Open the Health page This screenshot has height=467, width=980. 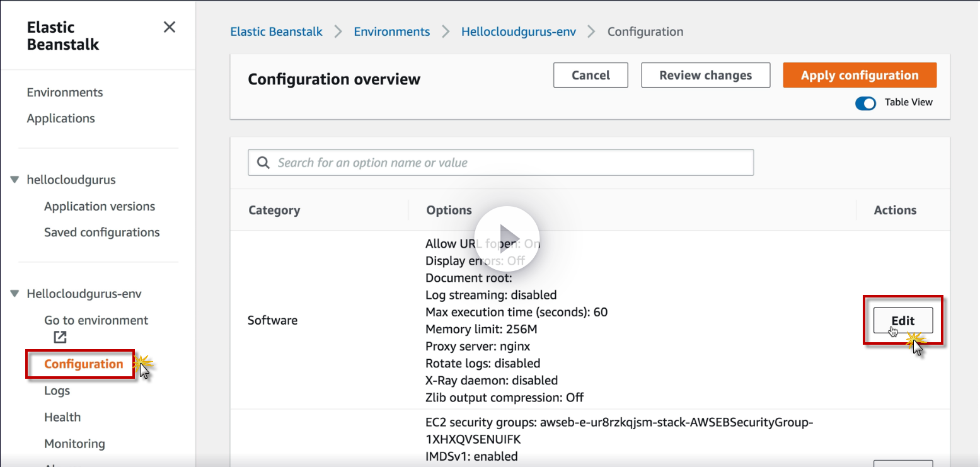pyautogui.click(x=62, y=417)
